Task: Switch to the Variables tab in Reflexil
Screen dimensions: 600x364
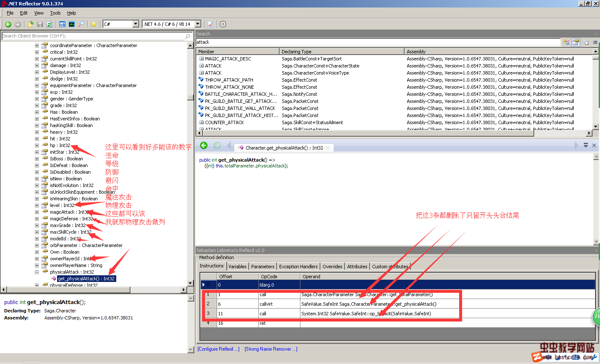Action: pos(237,267)
